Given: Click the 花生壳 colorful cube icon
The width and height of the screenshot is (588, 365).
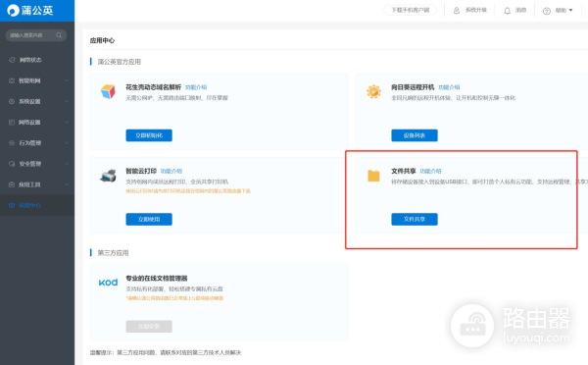Looking at the screenshot, I should 108,91.
